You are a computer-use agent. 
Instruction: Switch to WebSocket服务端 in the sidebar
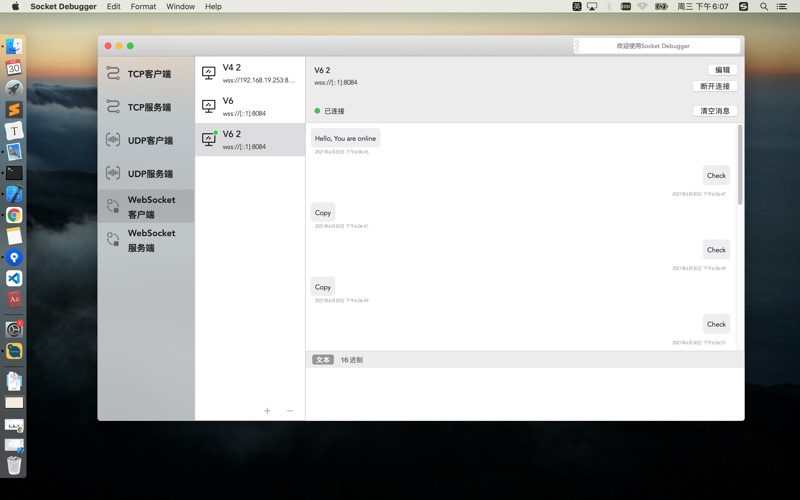(146, 240)
